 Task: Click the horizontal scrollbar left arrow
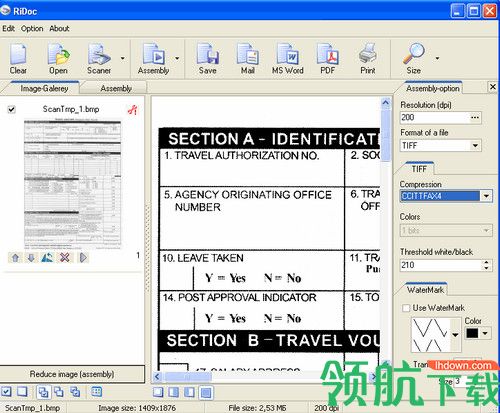tap(157, 377)
